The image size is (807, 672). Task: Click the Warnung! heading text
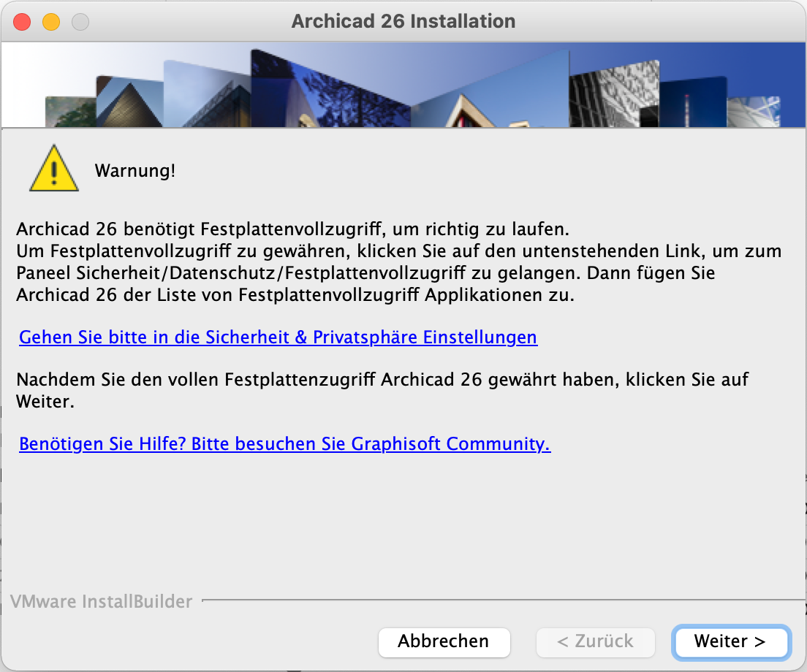pos(134,171)
